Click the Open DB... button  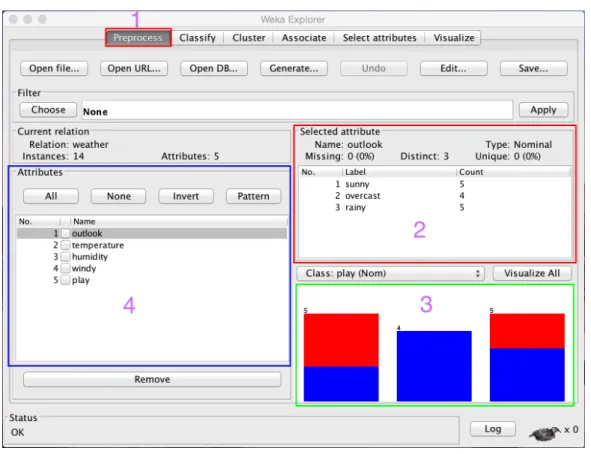coord(214,69)
